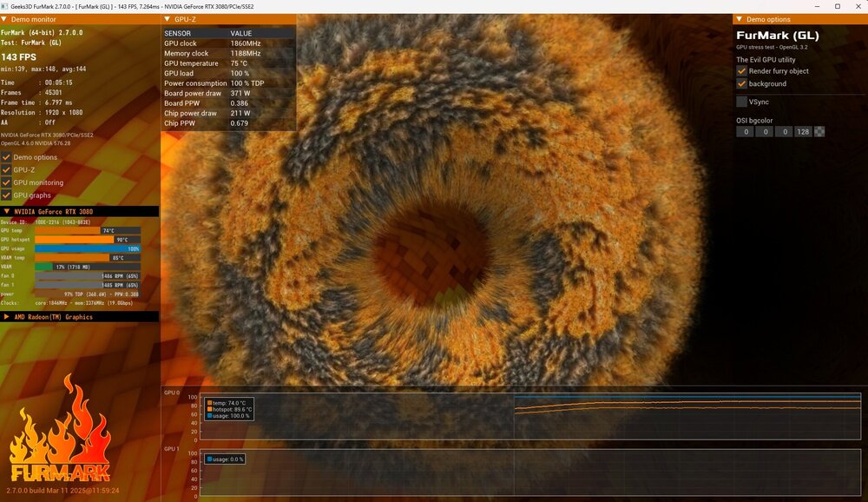Click the Resolution 1920 x 1080 line
The image size is (868, 502).
(42, 113)
